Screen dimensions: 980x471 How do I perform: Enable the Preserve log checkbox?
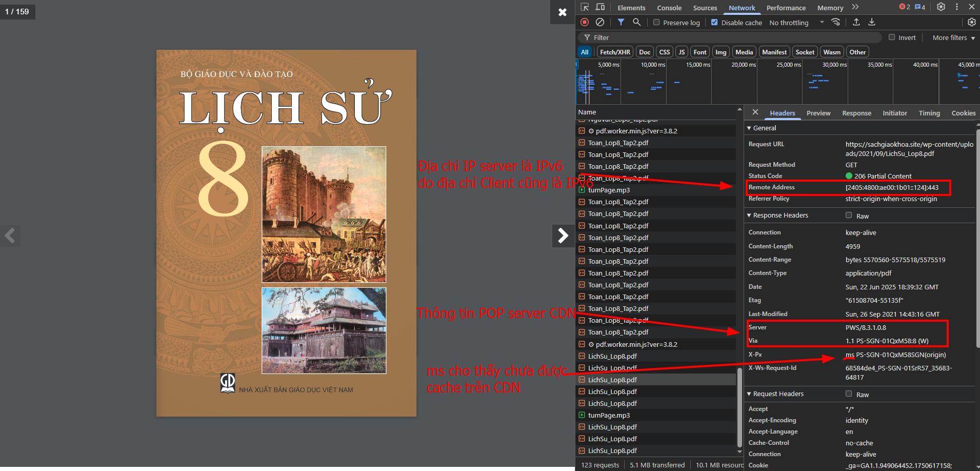656,23
